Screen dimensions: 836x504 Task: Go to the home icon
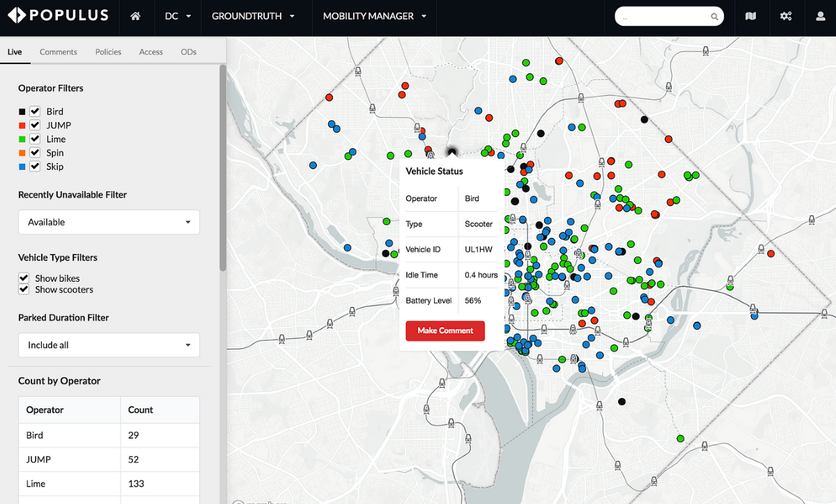(136, 16)
